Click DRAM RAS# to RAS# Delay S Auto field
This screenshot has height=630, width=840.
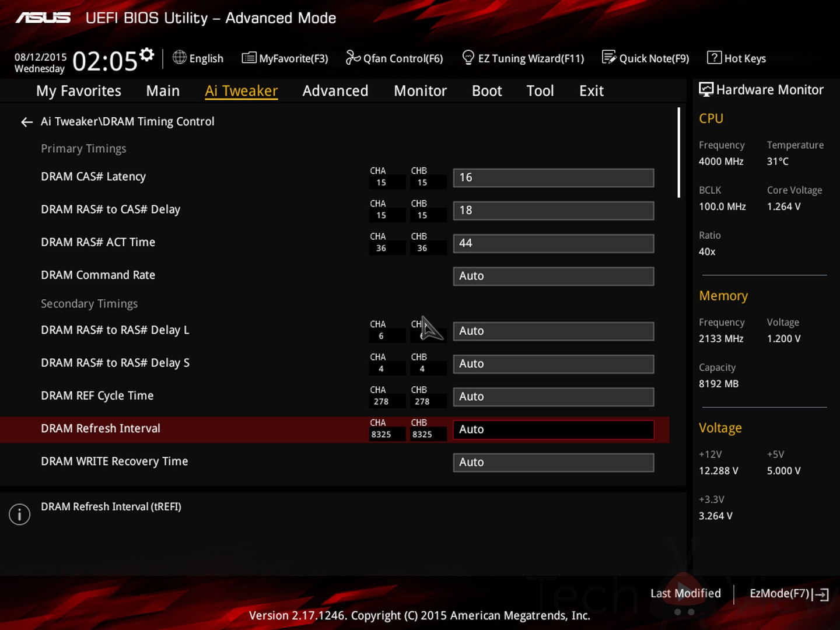coord(554,364)
